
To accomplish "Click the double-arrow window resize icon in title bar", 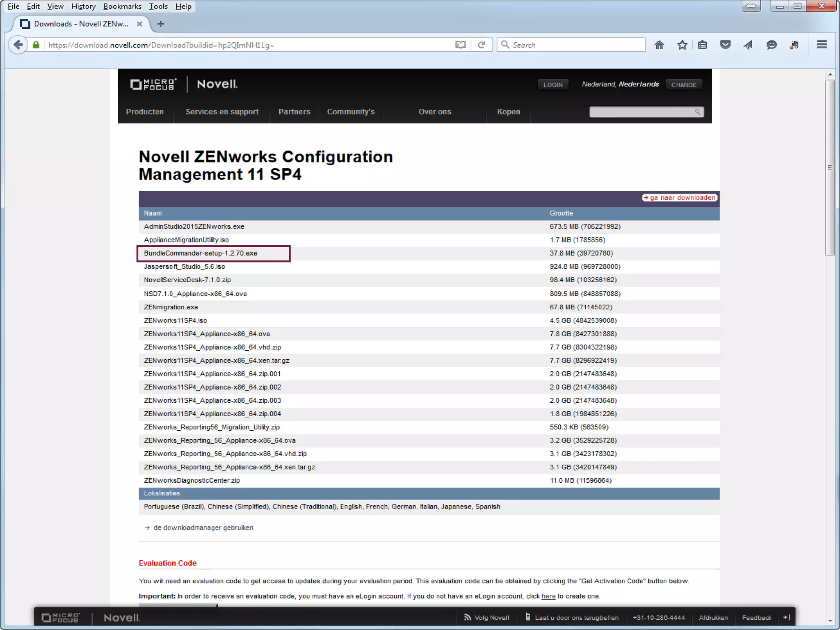I will [x=751, y=6].
